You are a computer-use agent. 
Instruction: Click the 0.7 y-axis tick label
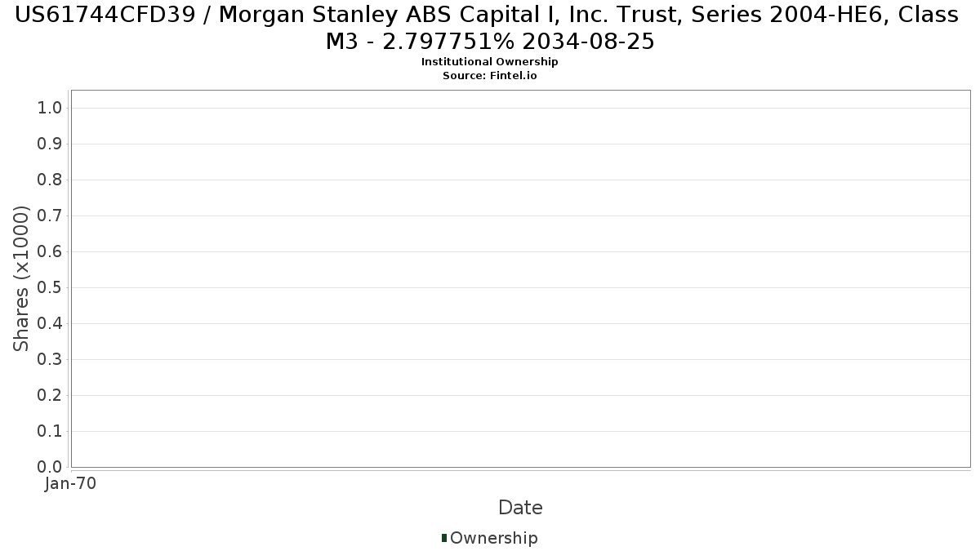[x=51, y=216]
